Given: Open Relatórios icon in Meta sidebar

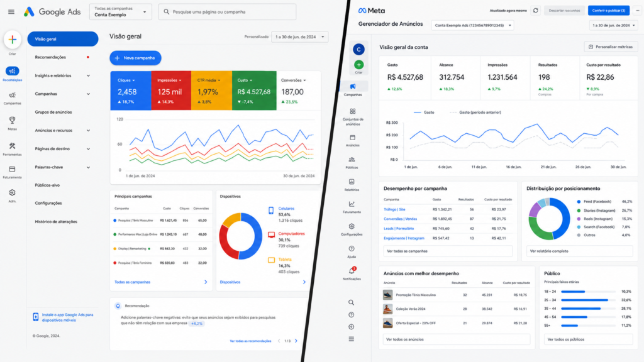Looking at the screenshot, I should tap(352, 182).
